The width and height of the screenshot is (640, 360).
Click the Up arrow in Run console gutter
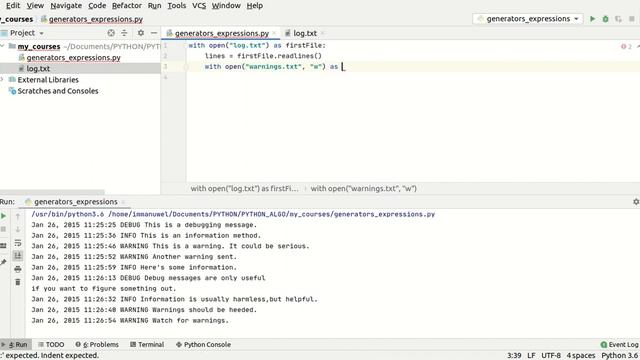point(18,216)
